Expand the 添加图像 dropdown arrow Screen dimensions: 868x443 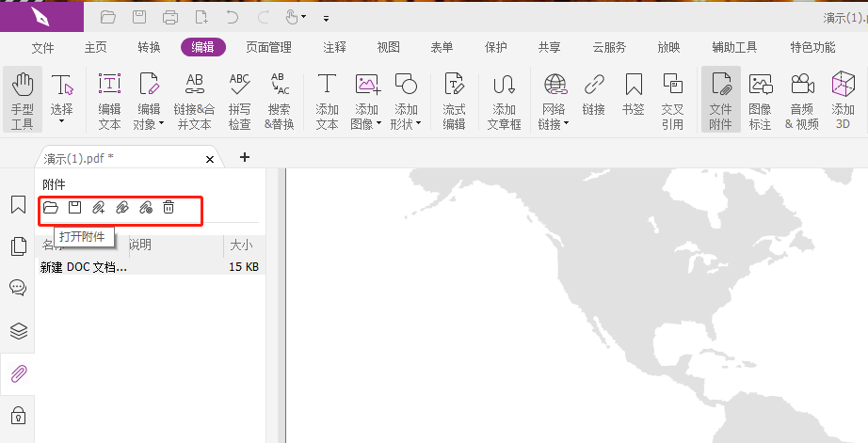378,124
